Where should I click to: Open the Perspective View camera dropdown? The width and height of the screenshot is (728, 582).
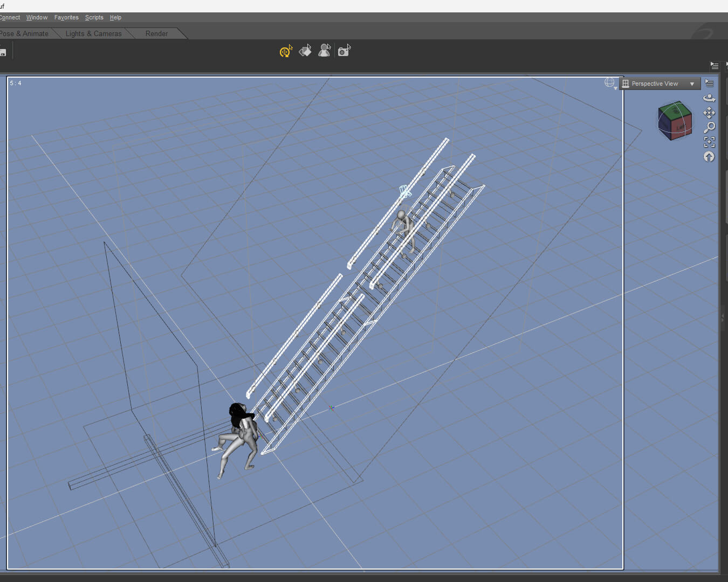tap(660, 84)
